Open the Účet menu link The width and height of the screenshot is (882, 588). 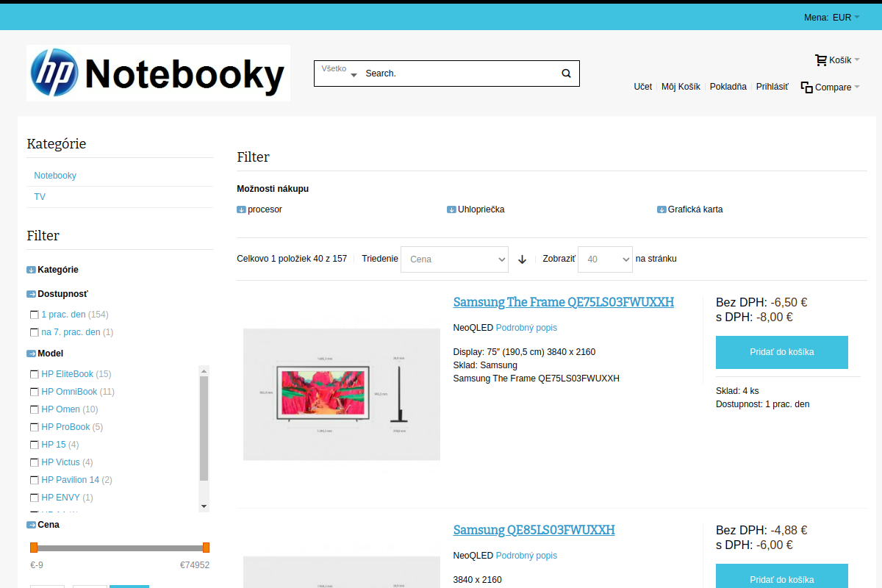click(642, 87)
